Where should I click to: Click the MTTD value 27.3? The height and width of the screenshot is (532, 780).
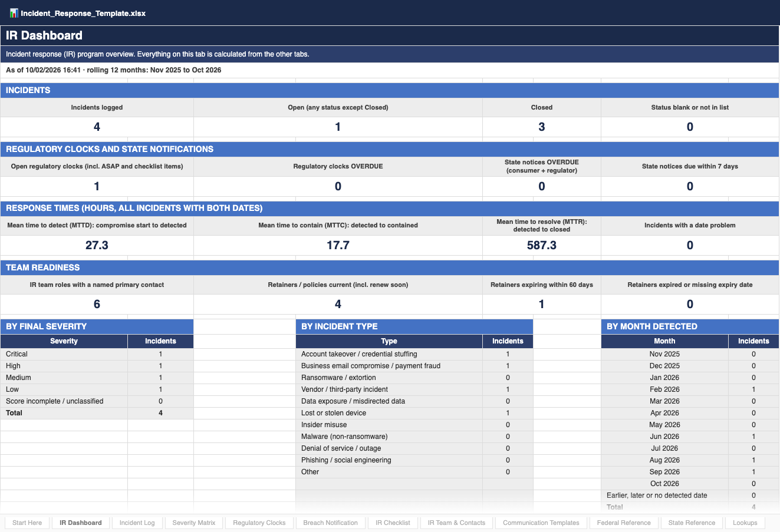97,245
